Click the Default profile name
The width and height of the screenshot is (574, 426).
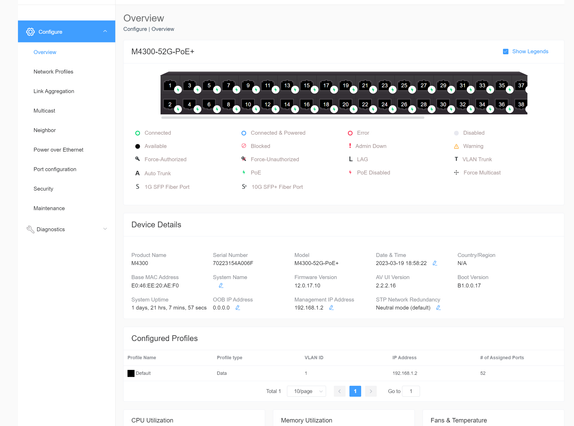[143, 373]
